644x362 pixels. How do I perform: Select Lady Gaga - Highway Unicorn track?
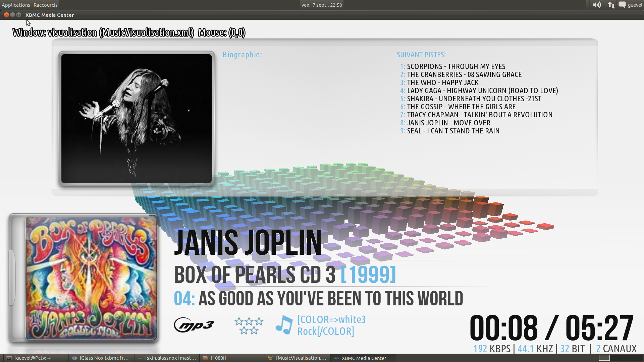[x=479, y=90]
